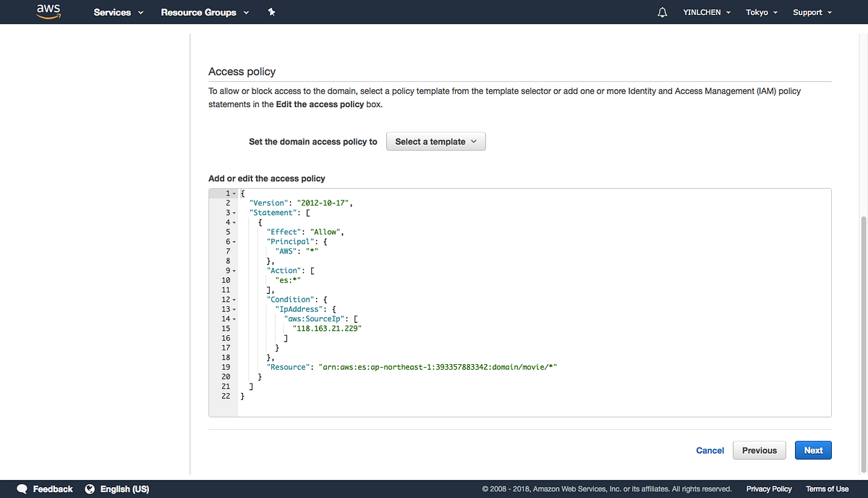This screenshot has width=868, height=498.
Task: Click the Next button
Action: point(813,450)
